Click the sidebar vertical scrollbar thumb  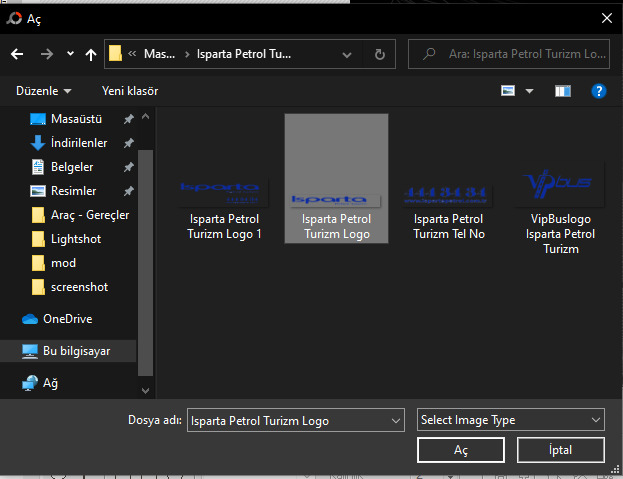(145, 263)
